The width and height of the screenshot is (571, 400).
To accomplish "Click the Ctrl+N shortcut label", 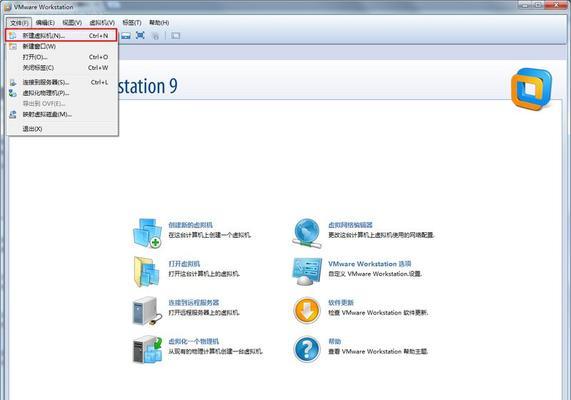I will tap(98, 36).
